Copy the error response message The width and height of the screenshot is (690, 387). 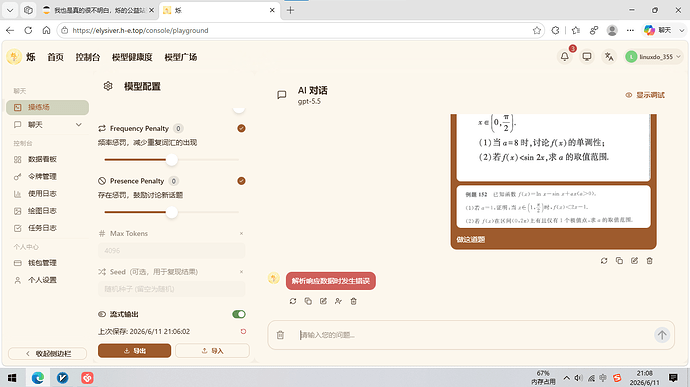click(x=308, y=301)
